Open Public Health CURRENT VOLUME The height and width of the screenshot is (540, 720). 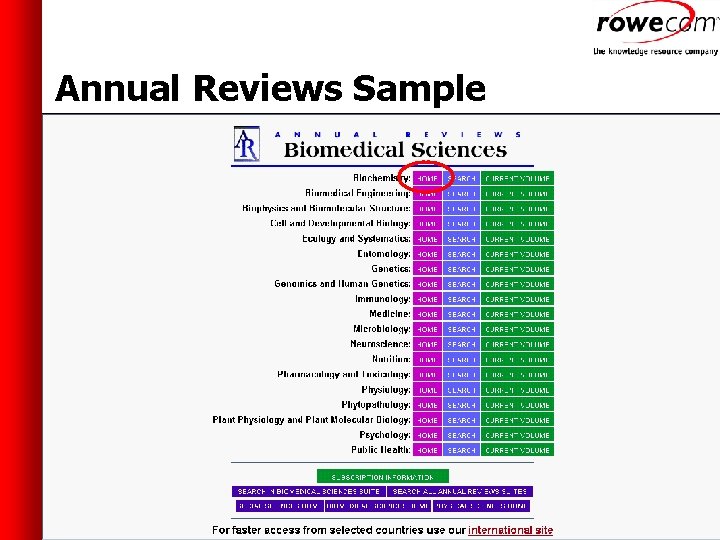tap(518, 450)
